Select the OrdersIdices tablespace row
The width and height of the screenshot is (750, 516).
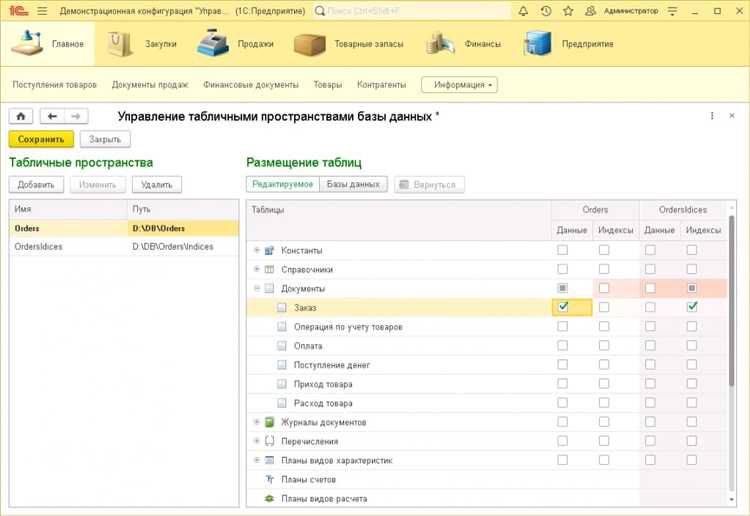pyautogui.click(x=124, y=247)
